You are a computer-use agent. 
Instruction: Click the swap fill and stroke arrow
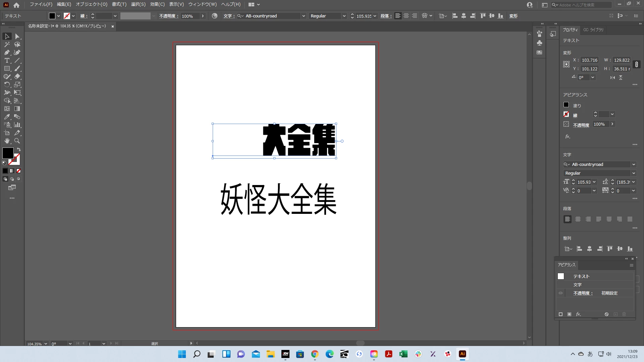coord(19,149)
